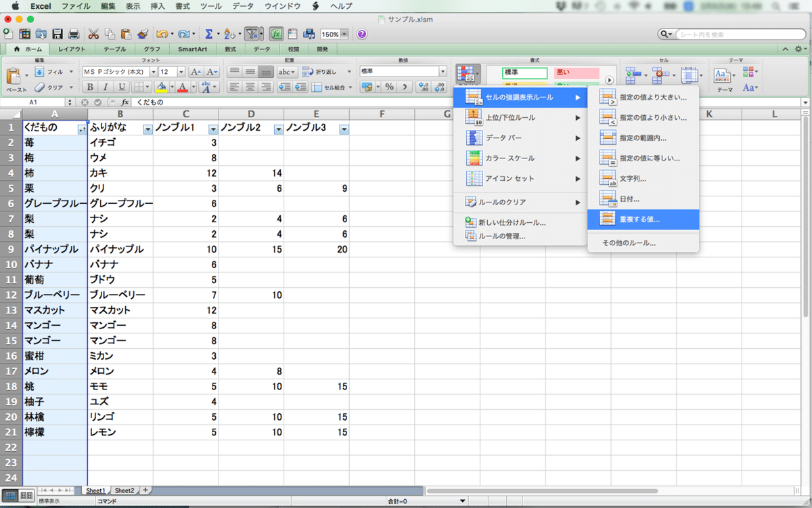This screenshot has height=508, width=812.
Task: Open filter dropdown on ノンブル1 header
Action: tap(213, 129)
